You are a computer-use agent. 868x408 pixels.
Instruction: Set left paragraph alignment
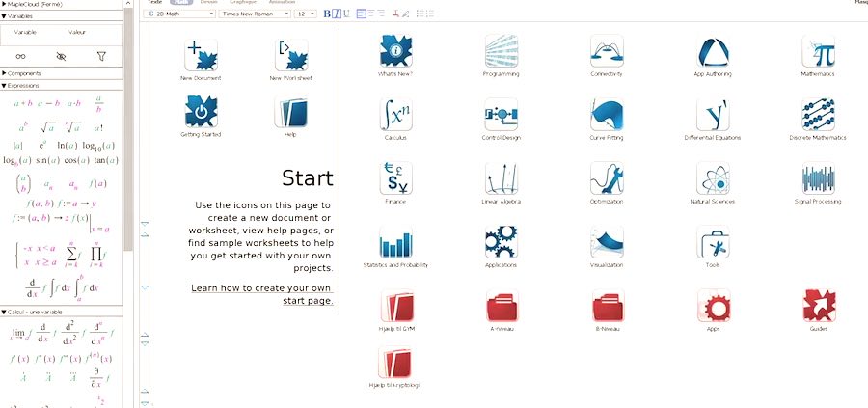click(x=361, y=14)
